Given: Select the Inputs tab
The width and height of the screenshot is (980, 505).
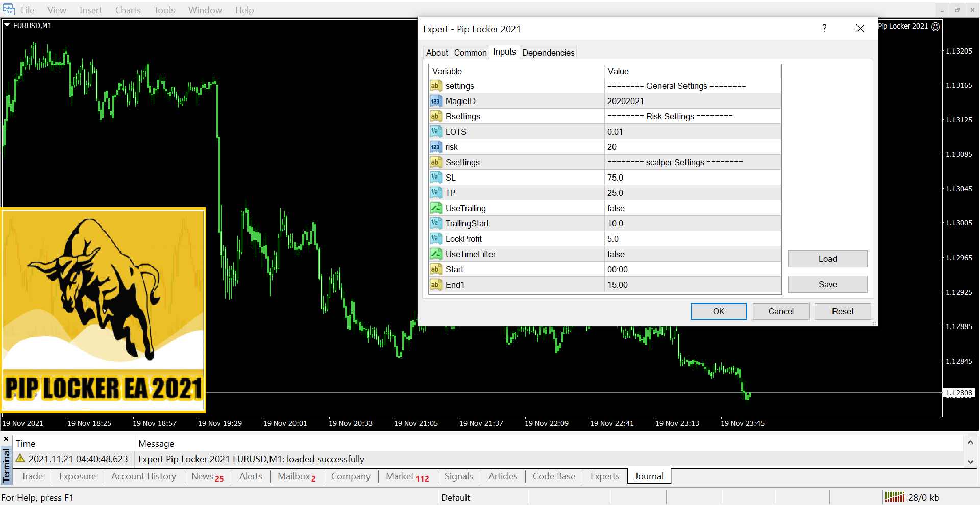Looking at the screenshot, I should [504, 52].
